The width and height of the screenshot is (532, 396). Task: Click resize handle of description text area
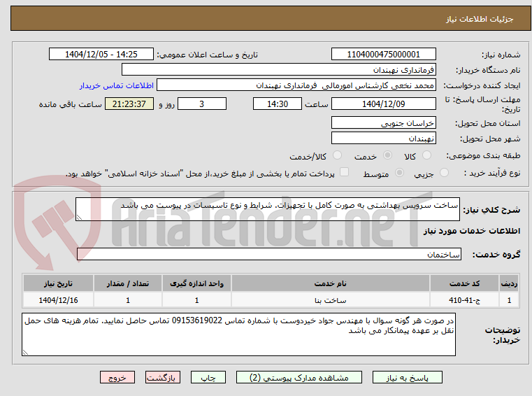[x=79, y=218]
